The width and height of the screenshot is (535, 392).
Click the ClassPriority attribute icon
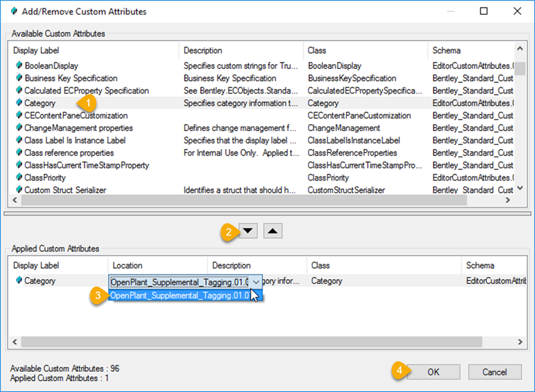coord(19,177)
